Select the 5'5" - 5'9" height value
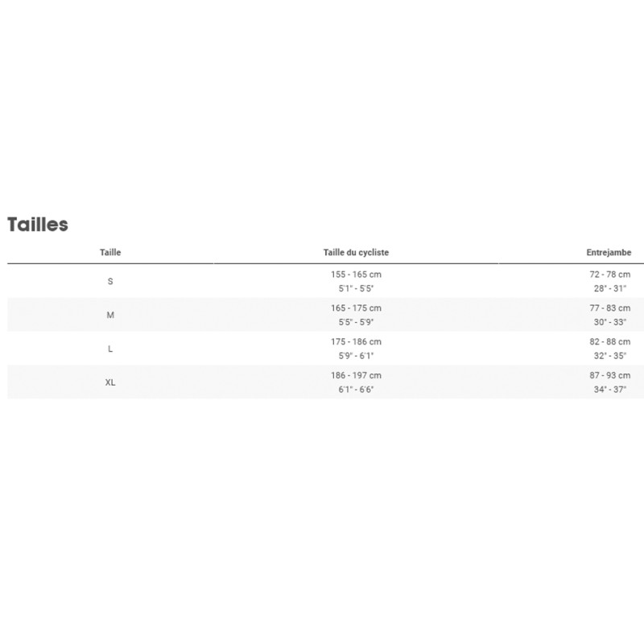 point(356,322)
